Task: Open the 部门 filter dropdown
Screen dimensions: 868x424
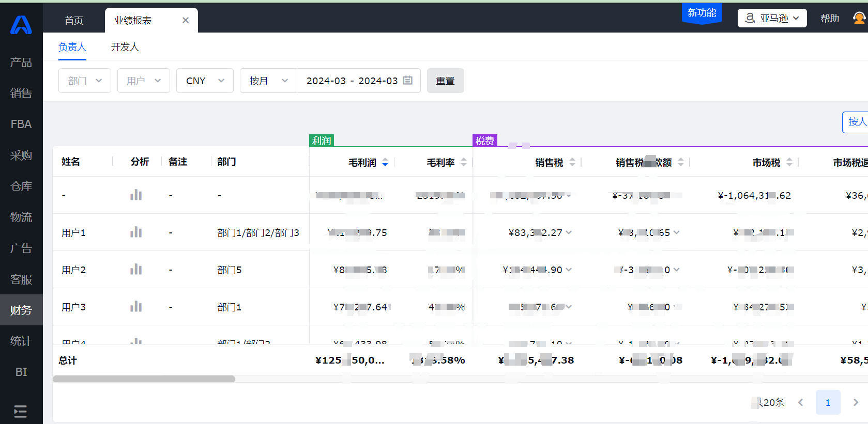Action: click(x=85, y=81)
